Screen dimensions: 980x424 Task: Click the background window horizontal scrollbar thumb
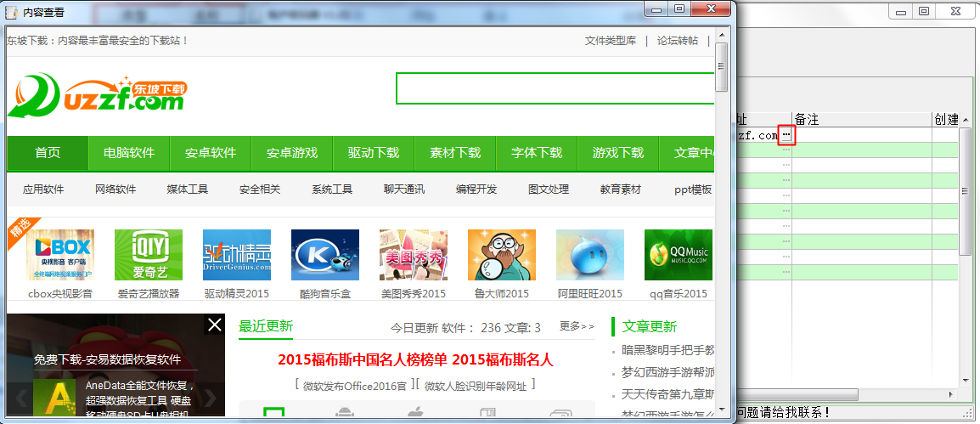pyautogui.click(x=797, y=394)
